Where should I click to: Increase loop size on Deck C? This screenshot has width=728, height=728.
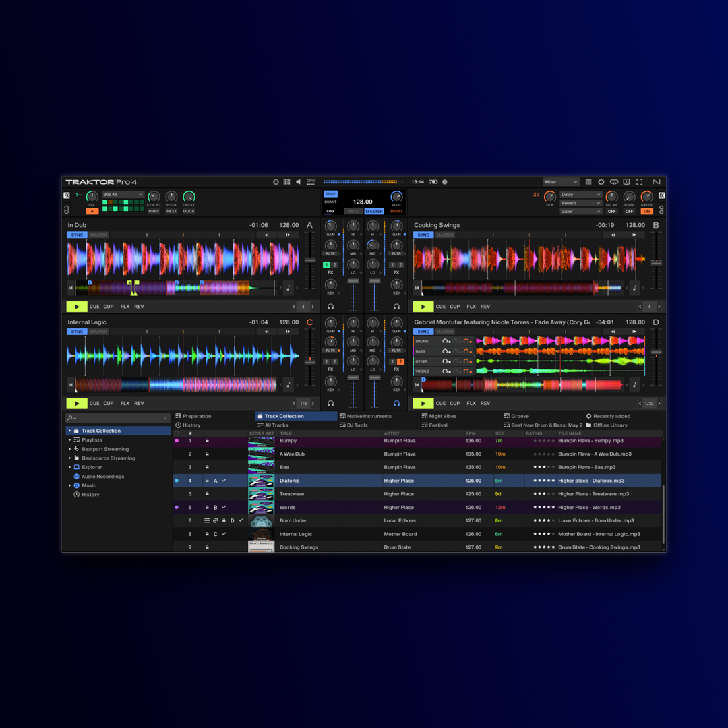(x=313, y=404)
